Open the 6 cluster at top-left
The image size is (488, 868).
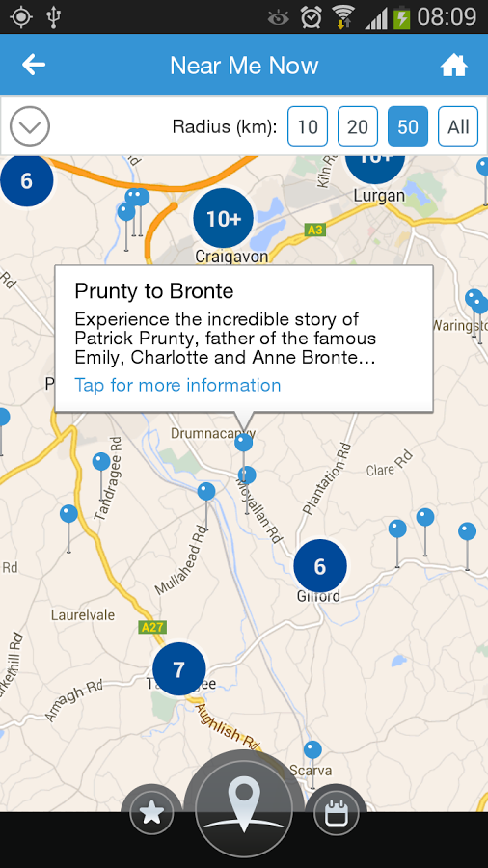(x=26, y=180)
